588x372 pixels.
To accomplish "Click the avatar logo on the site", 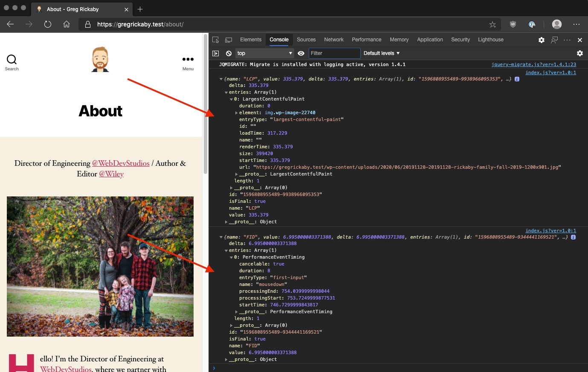I will (x=101, y=59).
